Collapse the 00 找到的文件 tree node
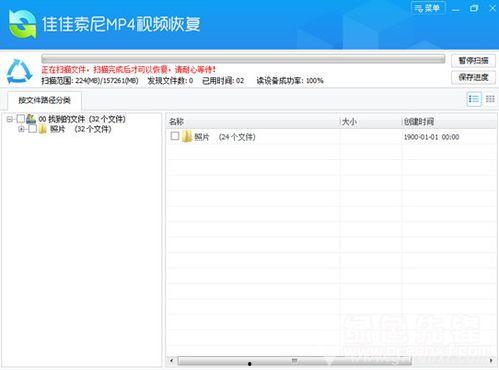 10,119
